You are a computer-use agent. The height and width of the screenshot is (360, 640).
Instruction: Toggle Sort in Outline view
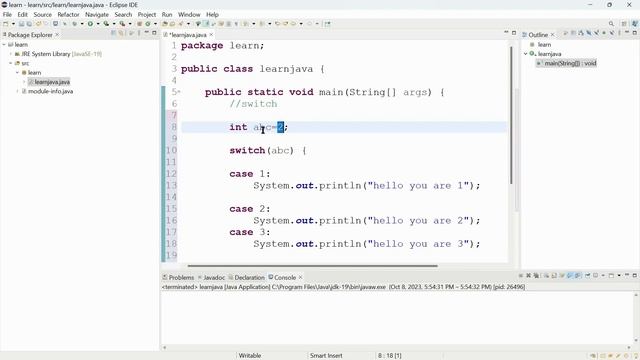pos(581,33)
